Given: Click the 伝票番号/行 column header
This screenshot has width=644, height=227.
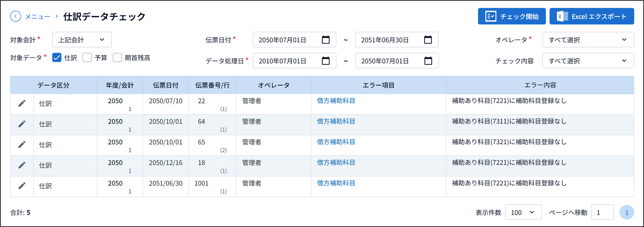Looking at the screenshot, I should coord(212,85).
